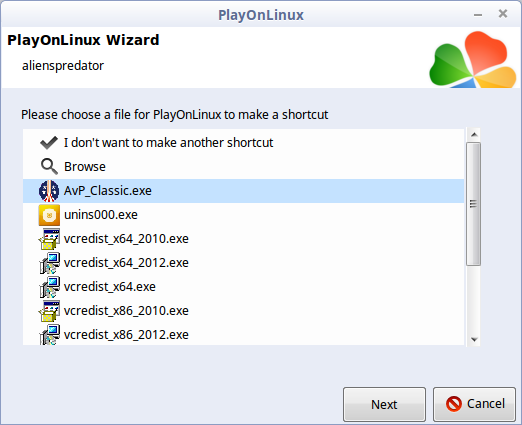
Task: Click the scrollbar up arrow
Action: click(x=474, y=135)
